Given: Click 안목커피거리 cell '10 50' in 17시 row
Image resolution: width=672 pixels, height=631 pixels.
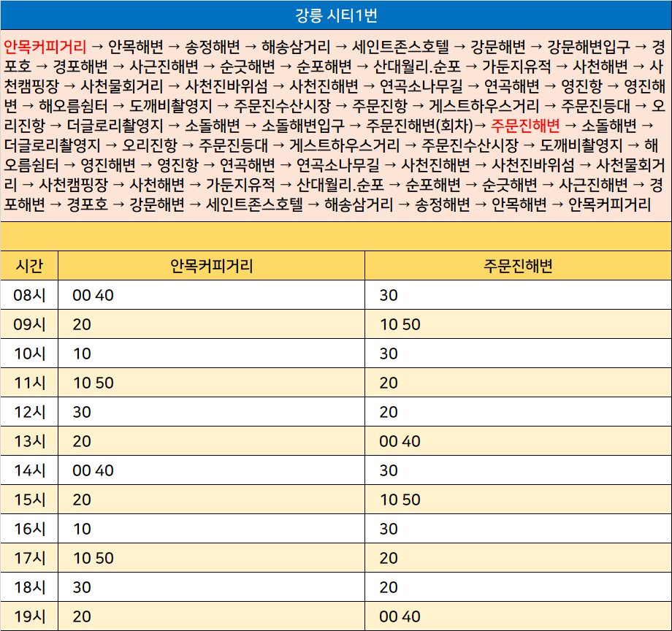Looking at the screenshot, I should click(211, 558).
